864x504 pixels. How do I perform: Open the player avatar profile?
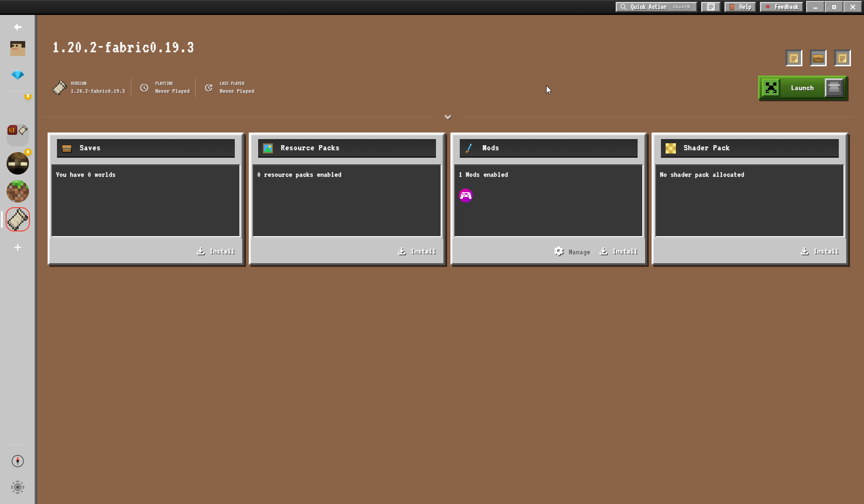[x=18, y=49]
